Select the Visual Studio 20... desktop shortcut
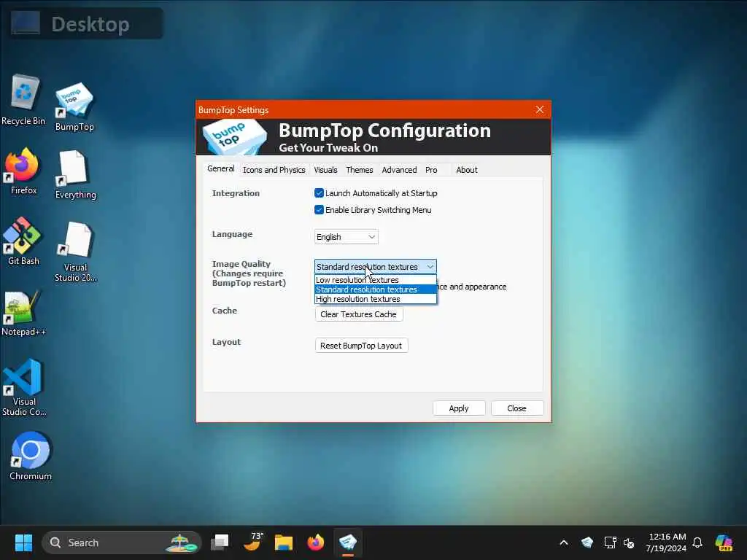The image size is (747, 560). point(75,252)
